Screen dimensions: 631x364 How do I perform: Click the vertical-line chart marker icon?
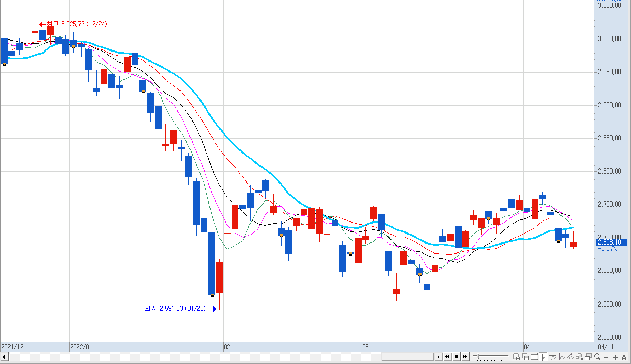pyautogui.click(x=562, y=357)
